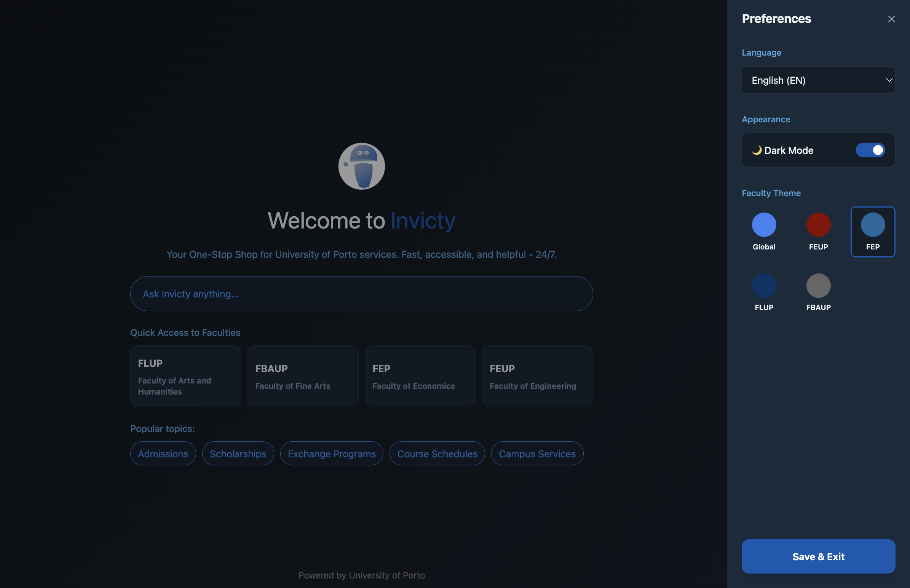910x588 pixels.
Task: Click the Dark Mode moon icon
Action: pyautogui.click(x=757, y=150)
